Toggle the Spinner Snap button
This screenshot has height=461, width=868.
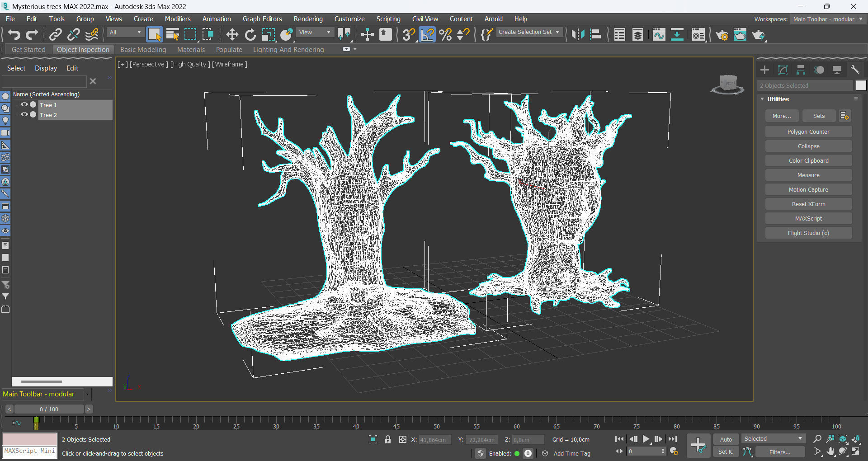(463, 35)
